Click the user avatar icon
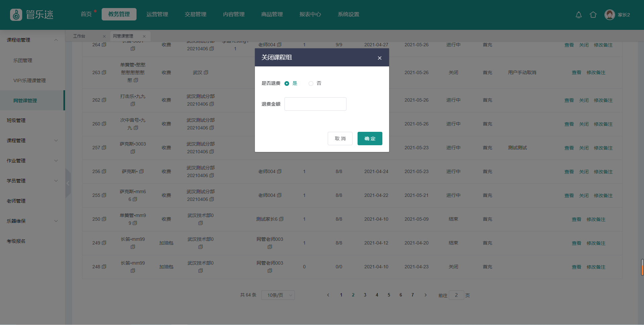 pos(609,15)
